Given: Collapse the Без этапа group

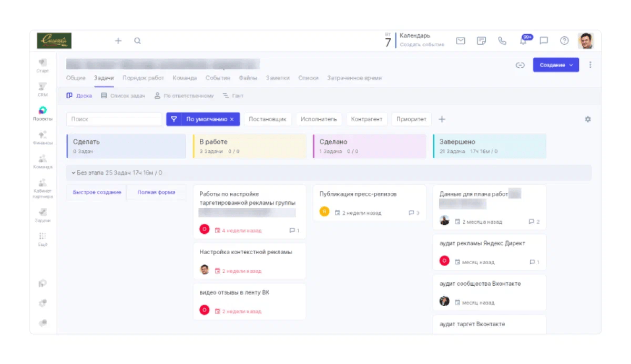Looking at the screenshot, I should [x=74, y=173].
